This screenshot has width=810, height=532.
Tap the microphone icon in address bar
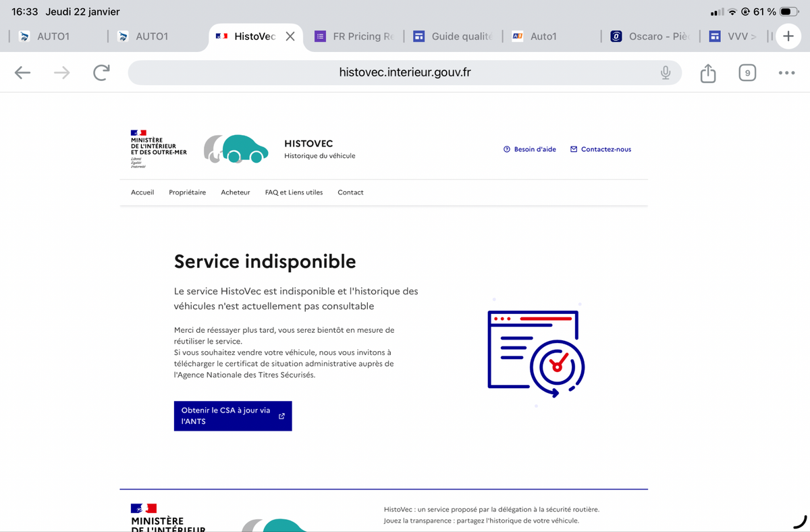(x=666, y=73)
